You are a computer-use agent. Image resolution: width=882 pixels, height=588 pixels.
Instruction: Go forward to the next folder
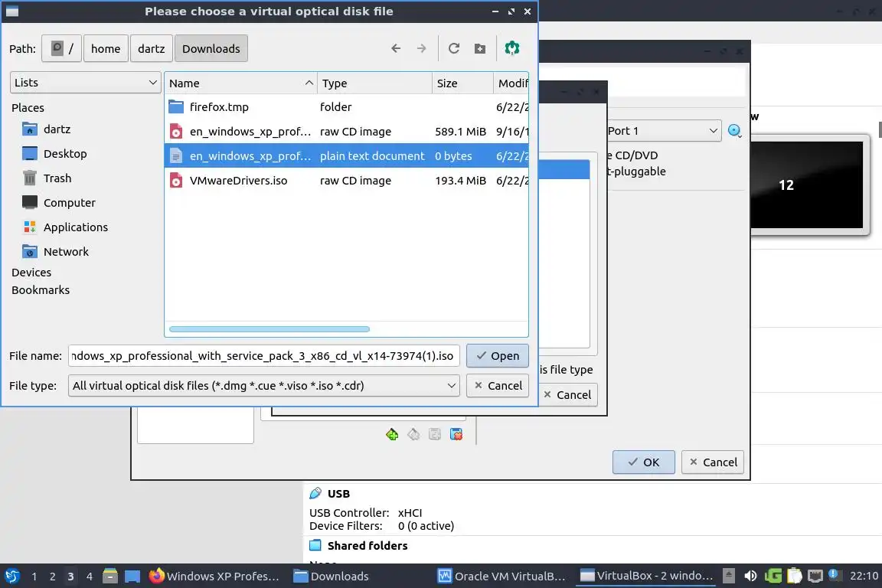click(421, 48)
